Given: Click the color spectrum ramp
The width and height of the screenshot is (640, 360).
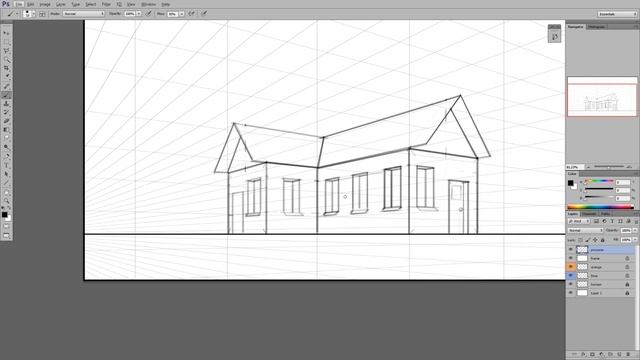Looking at the screenshot, I should [600, 207].
